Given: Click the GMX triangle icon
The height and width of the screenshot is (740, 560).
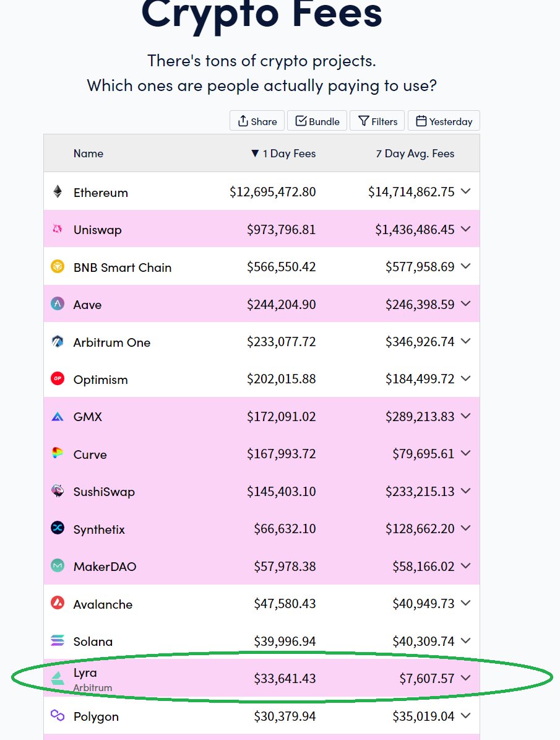Looking at the screenshot, I should pyautogui.click(x=58, y=417).
